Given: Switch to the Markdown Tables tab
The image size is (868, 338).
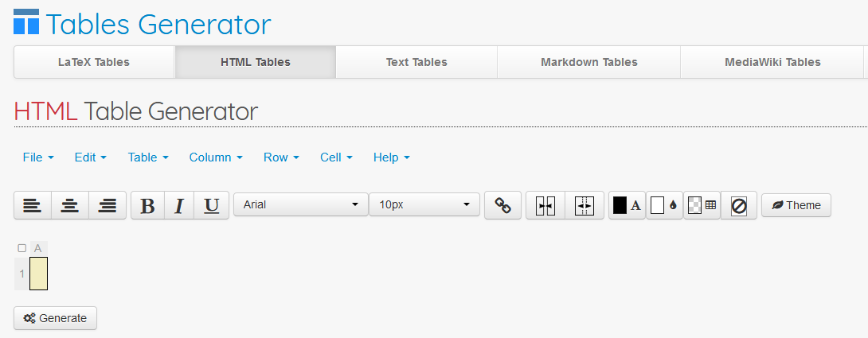Looking at the screenshot, I should [x=588, y=62].
